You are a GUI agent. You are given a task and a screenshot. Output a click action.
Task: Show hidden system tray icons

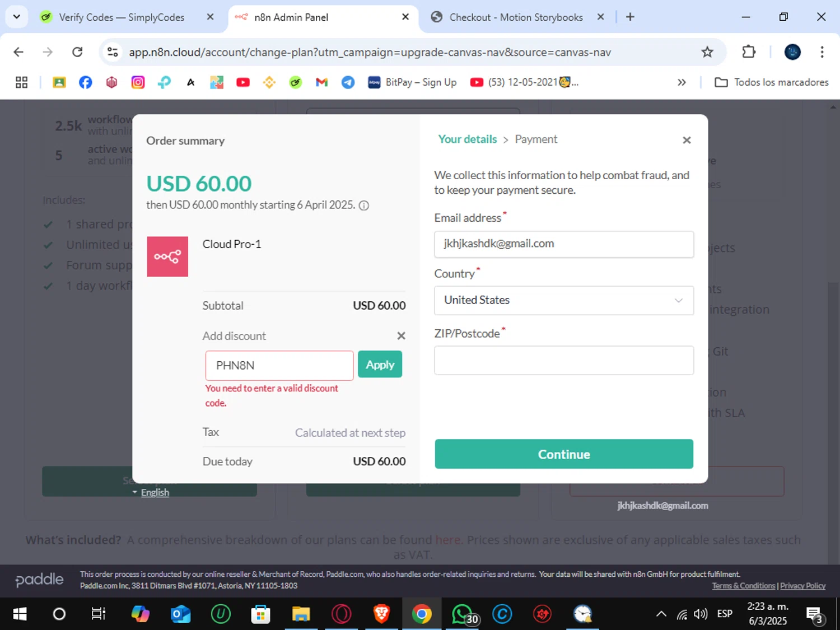click(661, 614)
